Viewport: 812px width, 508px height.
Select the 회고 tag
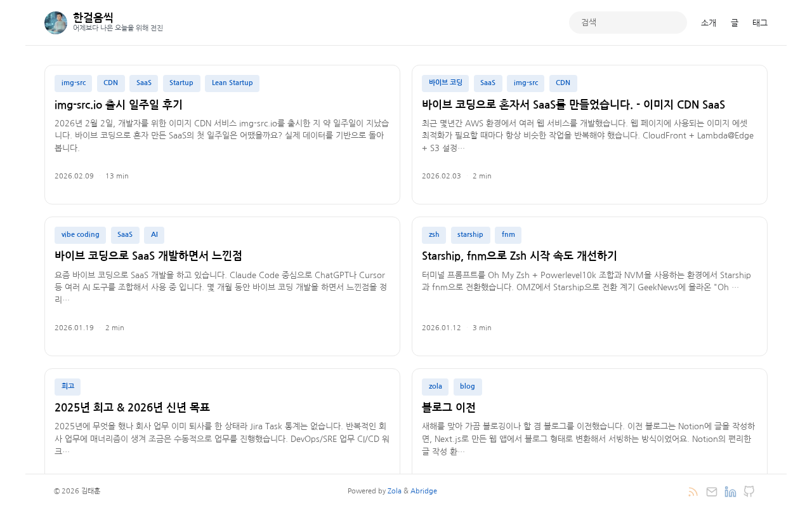67,387
